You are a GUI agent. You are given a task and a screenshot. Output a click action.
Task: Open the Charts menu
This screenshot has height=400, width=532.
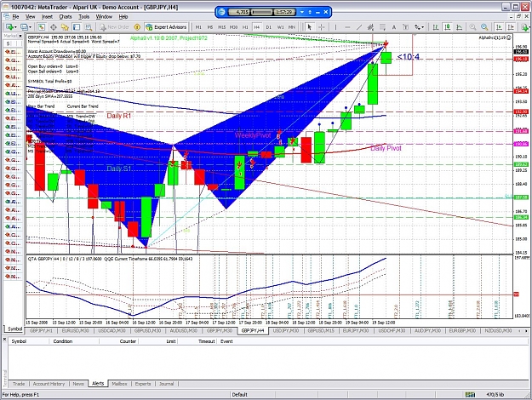[66, 17]
